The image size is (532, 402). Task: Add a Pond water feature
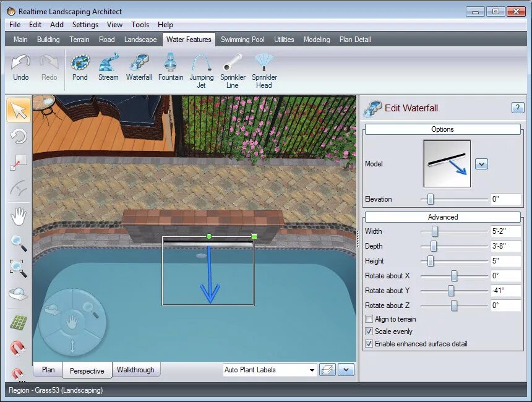[80, 68]
